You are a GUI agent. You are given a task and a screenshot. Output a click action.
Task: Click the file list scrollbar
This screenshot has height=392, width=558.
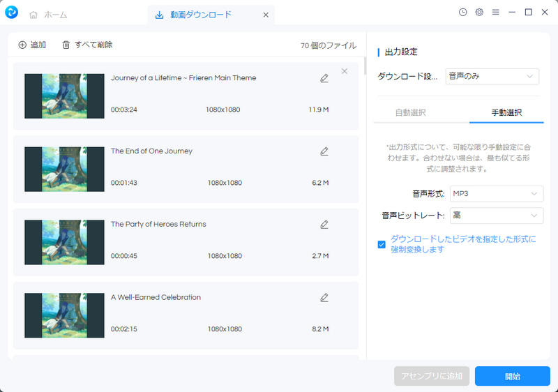point(365,66)
